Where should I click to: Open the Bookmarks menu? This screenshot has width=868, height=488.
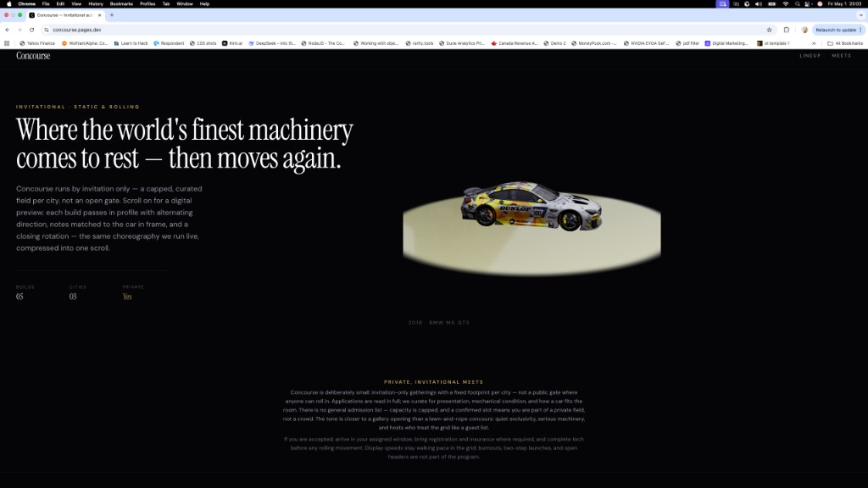point(121,4)
